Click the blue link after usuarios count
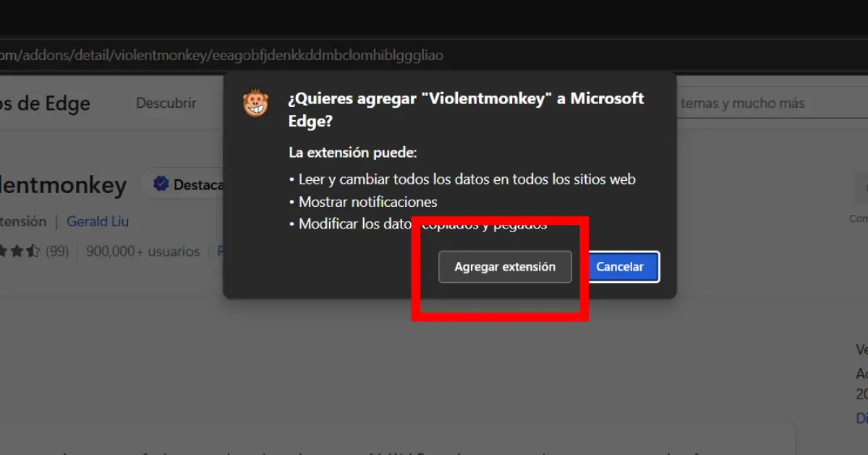 (220, 252)
